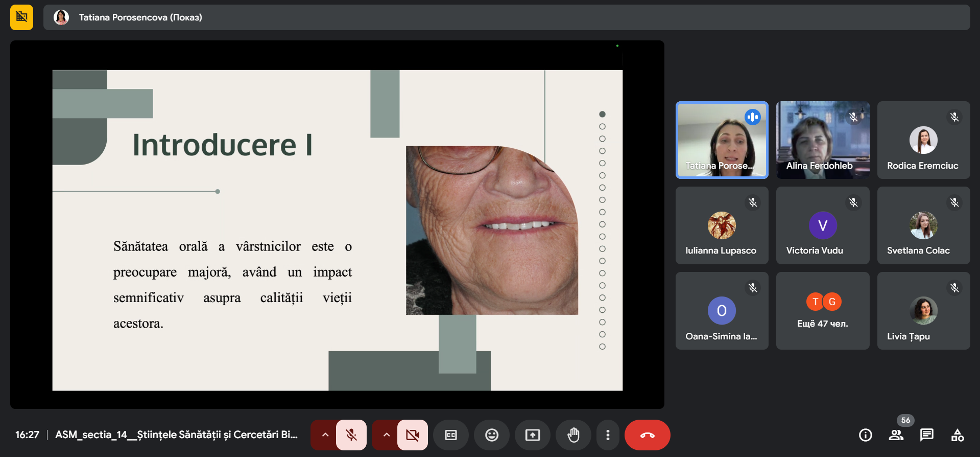Turn on the camera

click(x=413, y=435)
